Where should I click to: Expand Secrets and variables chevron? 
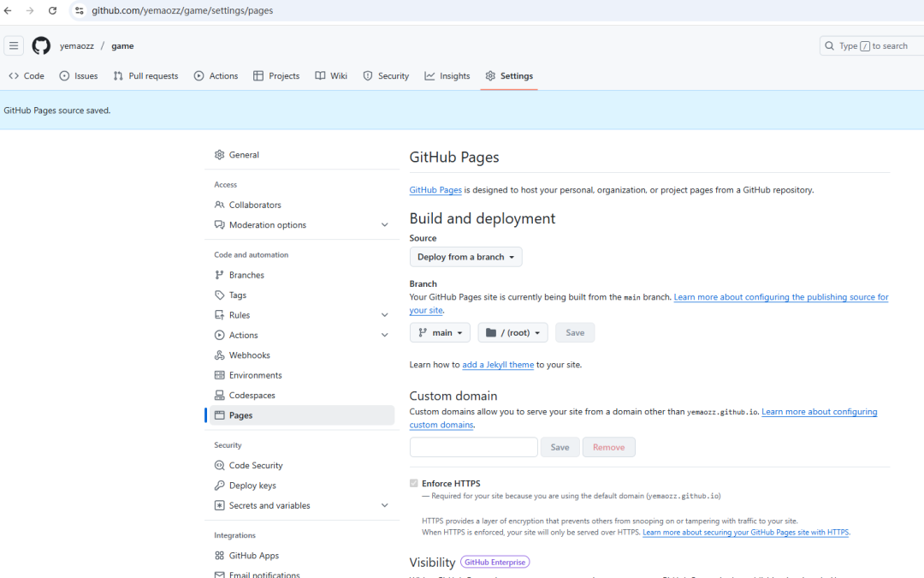point(384,505)
